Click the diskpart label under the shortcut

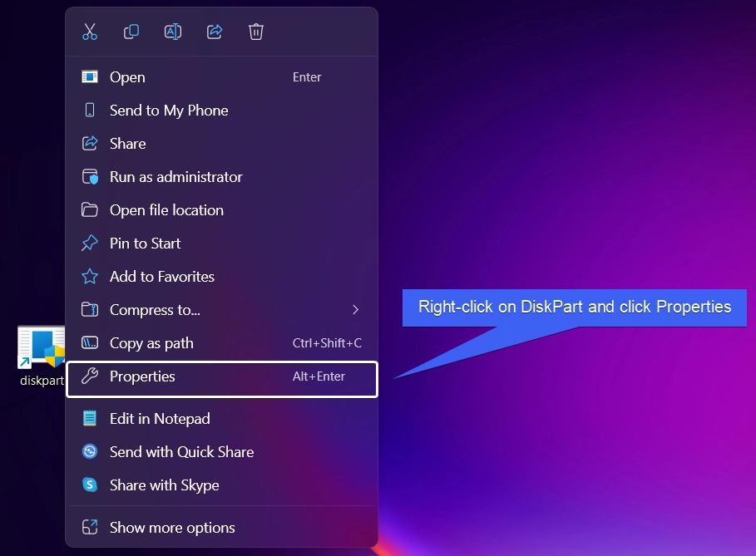[42, 381]
